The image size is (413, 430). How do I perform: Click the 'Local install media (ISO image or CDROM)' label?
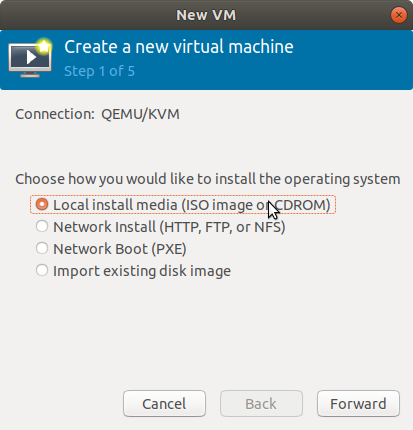[192, 205]
